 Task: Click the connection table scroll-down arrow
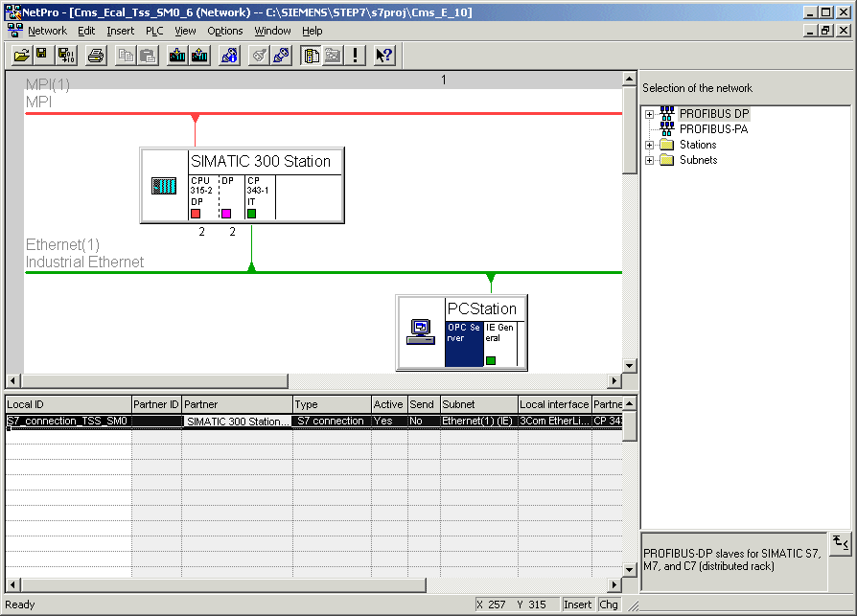[630, 570]
